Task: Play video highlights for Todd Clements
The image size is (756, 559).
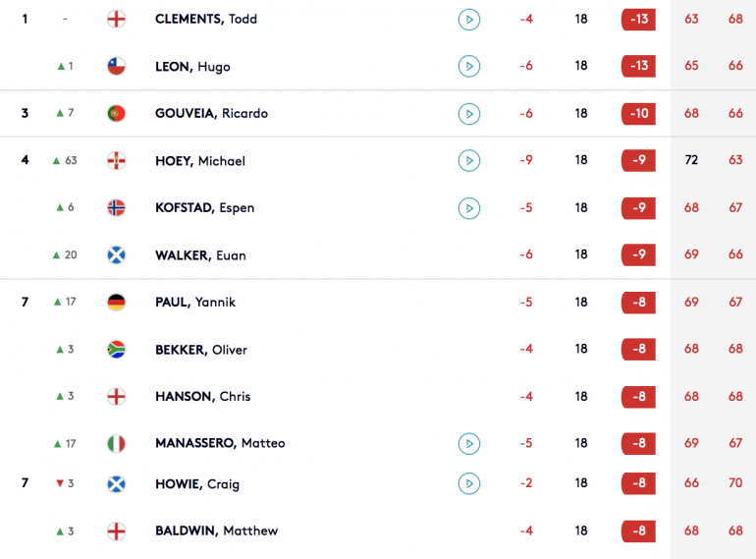Action: point(468,20)
